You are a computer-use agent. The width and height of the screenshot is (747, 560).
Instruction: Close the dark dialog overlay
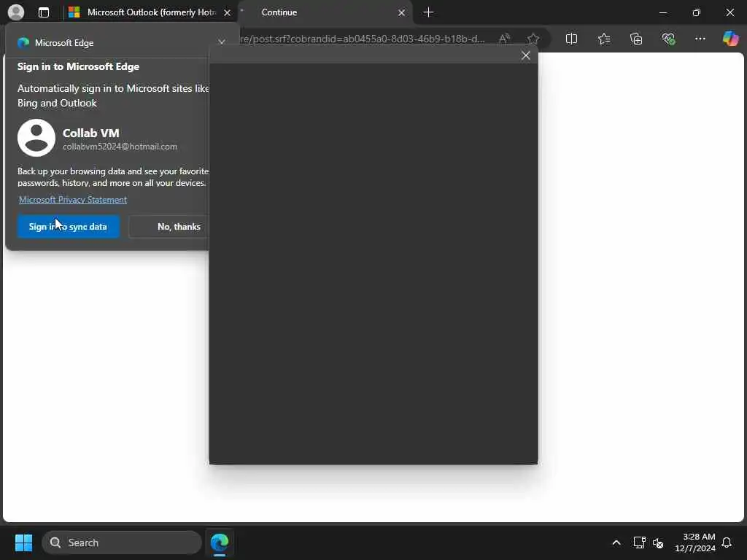tap(525, 55)
